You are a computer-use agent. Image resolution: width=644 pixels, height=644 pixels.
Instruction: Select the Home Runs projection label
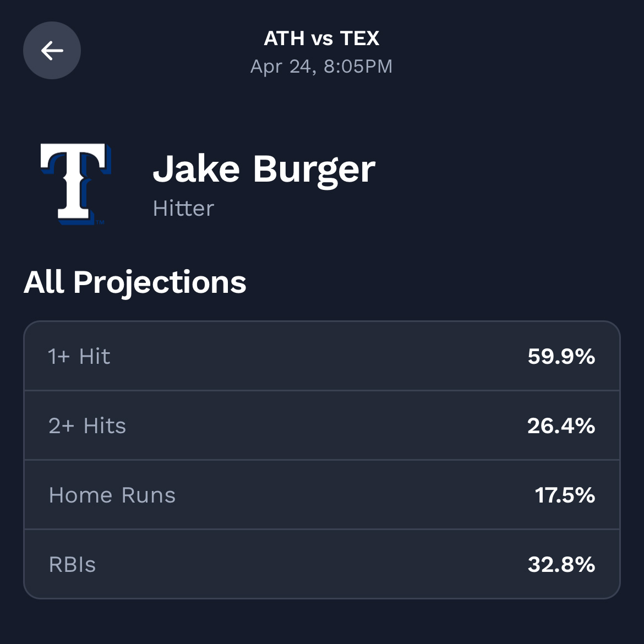112,495
